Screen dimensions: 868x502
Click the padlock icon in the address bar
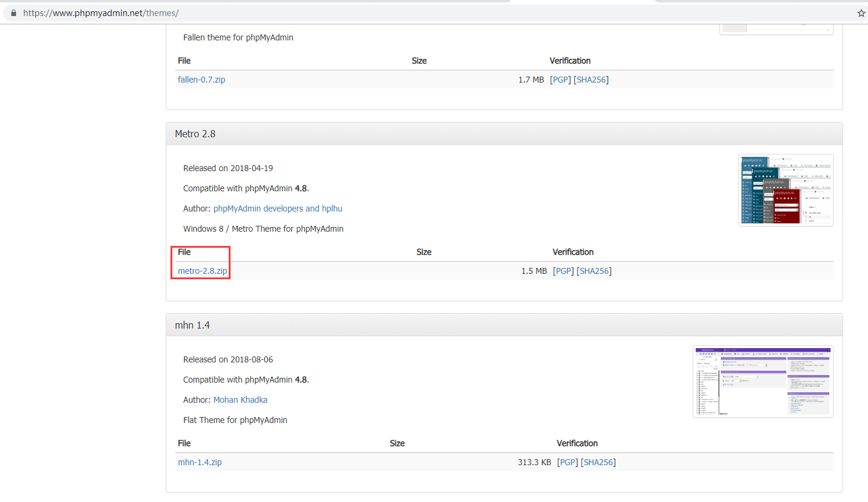(x=14, y=13)
